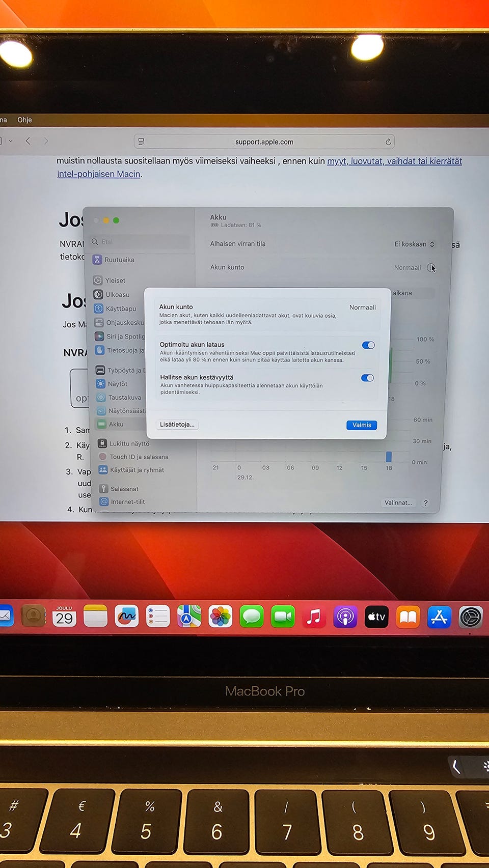Select Ruutuaika in settings sidebar
This screenshot has height=868, width=489.
pos(114,260)
